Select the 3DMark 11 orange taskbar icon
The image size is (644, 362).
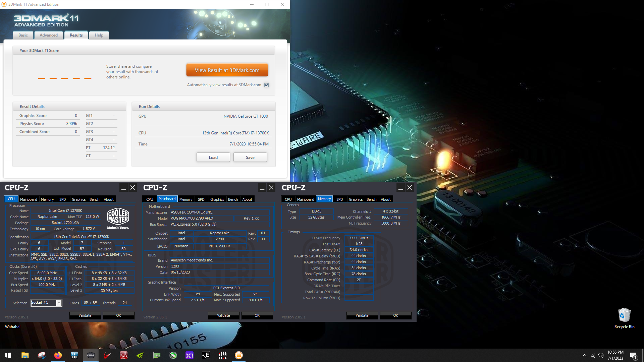point(238,355)
